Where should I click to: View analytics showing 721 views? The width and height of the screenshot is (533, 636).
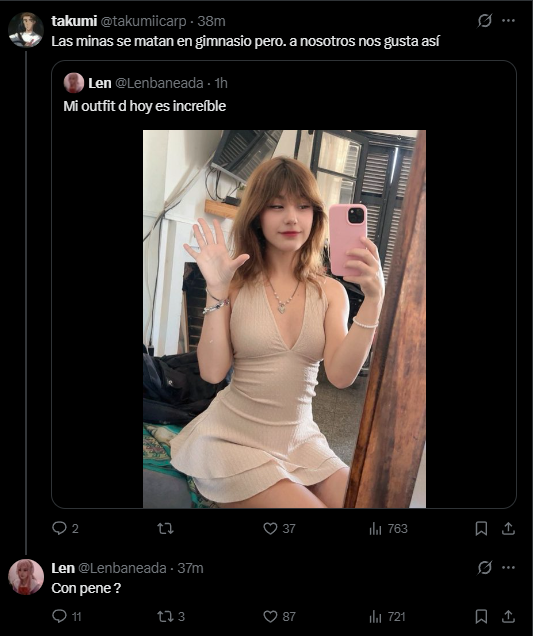(x=387, y=617)
